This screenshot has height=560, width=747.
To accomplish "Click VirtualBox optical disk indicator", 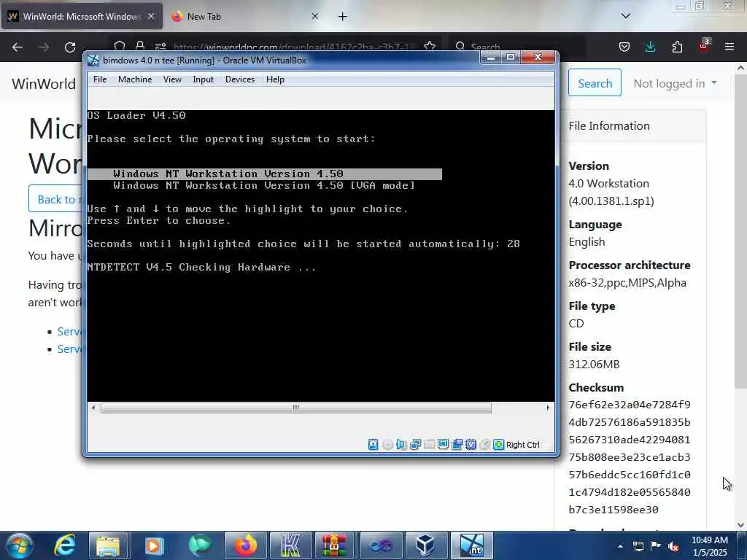I will (x=388, y=444).
